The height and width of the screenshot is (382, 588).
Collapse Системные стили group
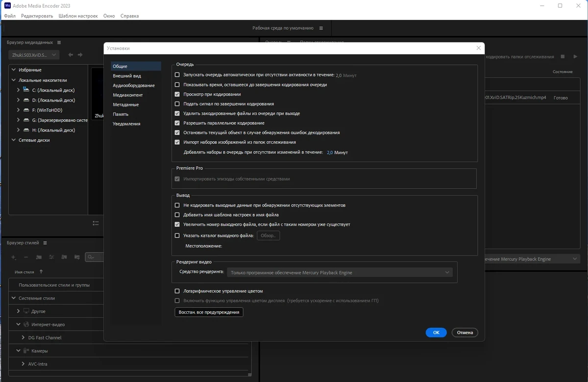14,298
